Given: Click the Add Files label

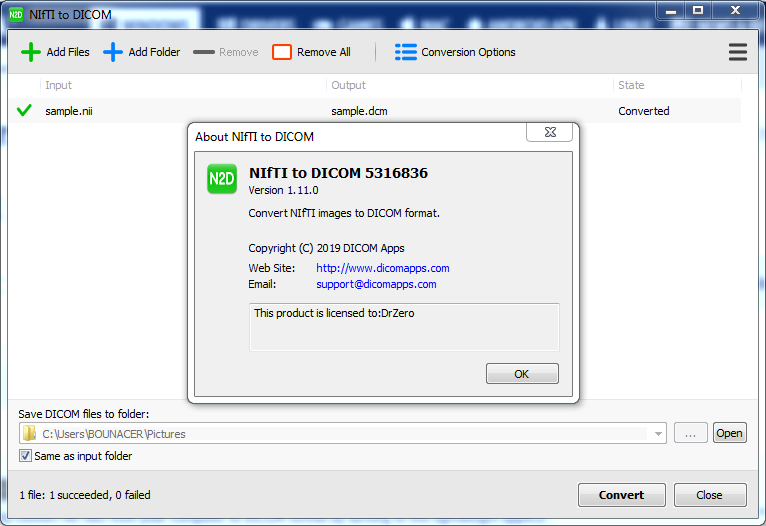Looking at the screenshot, I should [68, 52].
